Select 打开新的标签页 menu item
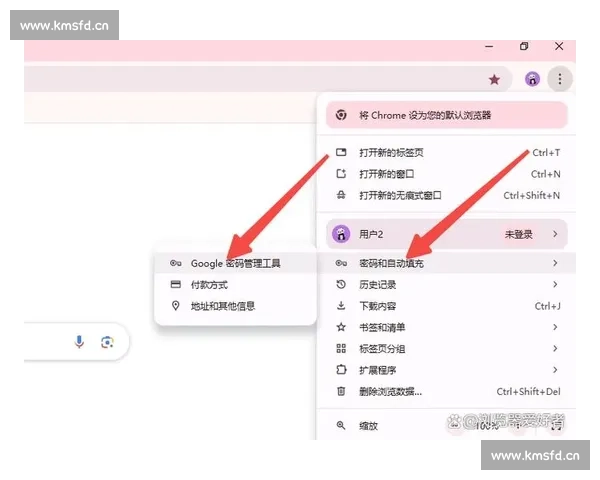The image size is (600, 480). 447,152
